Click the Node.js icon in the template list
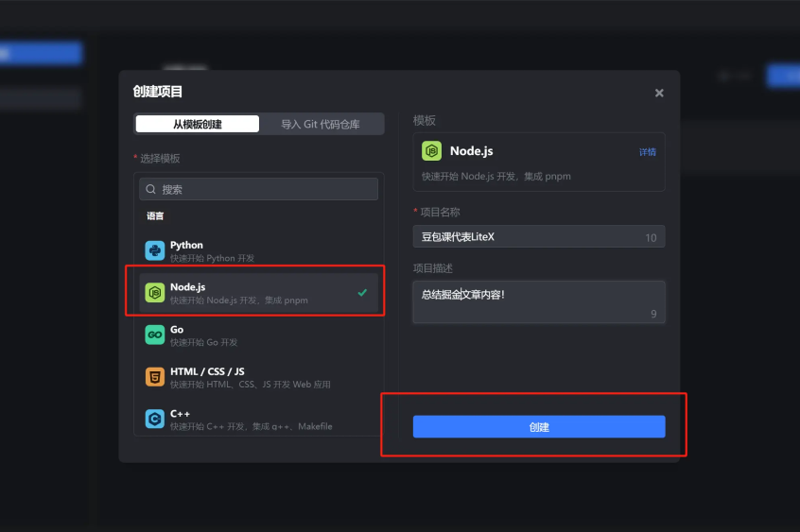The height and width of the screenshot is (532, 800). pyautogui.click(x=154, y=293)
